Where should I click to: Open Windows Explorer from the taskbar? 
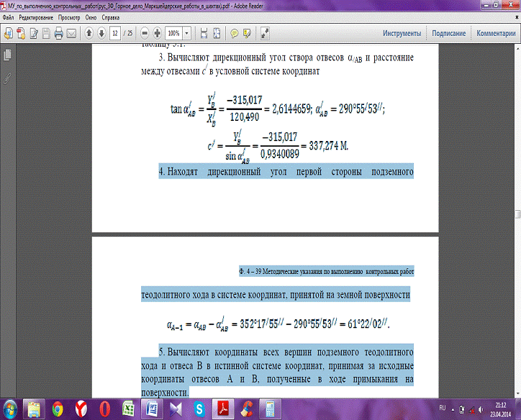tap(34, 409)
